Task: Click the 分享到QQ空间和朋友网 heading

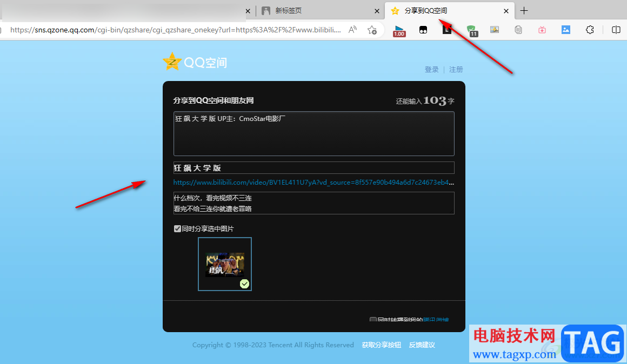Action: pyautogui.click(x=214, y=100)
